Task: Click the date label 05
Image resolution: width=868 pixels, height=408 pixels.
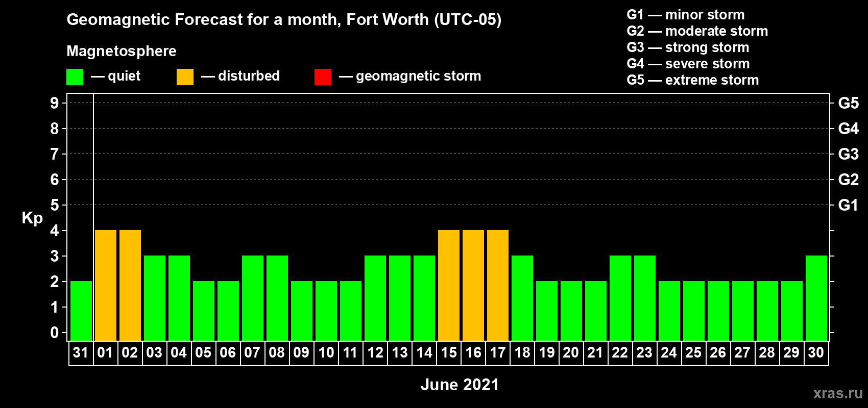Action: tap(203, 352)
